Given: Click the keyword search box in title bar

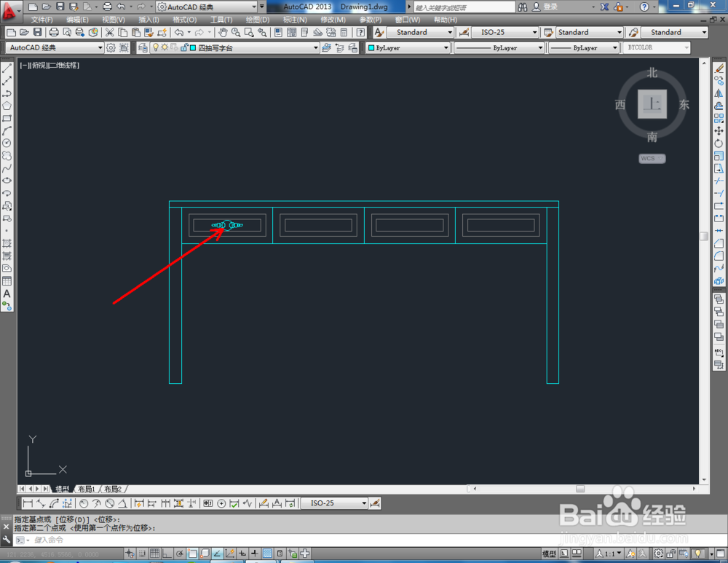Looking at the screenshot, I should (x=464, y=7).
